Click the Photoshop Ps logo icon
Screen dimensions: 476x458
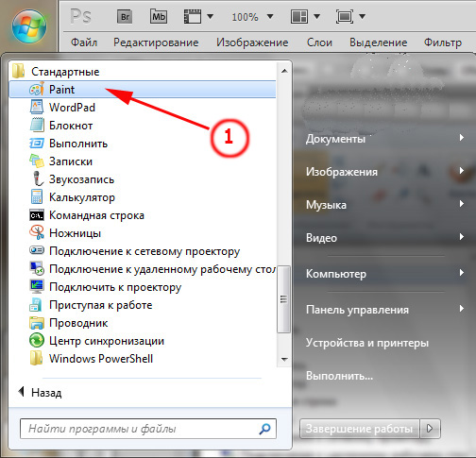pyautogui.click(x=80, y=16)
